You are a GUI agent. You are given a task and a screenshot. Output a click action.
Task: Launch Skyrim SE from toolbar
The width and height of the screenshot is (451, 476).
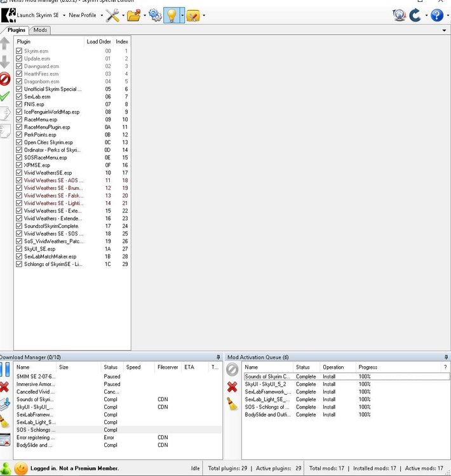(x=30, y=15)
